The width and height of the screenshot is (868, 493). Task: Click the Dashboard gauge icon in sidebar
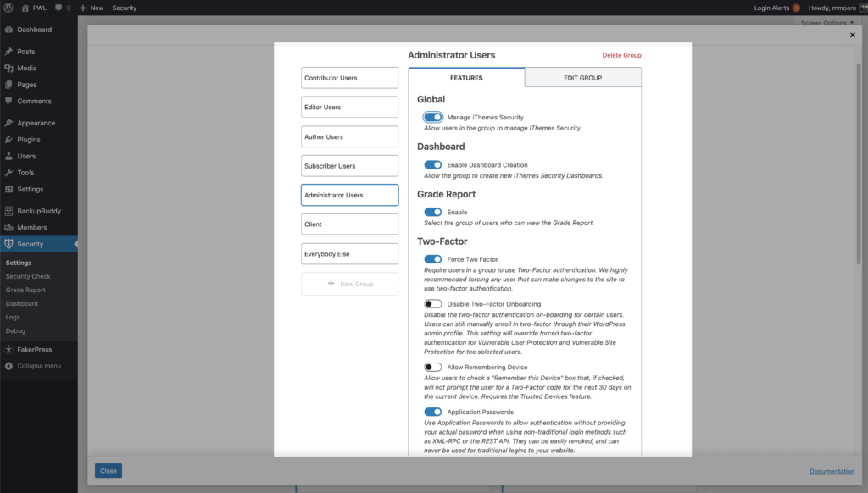[x=8, y=30]
